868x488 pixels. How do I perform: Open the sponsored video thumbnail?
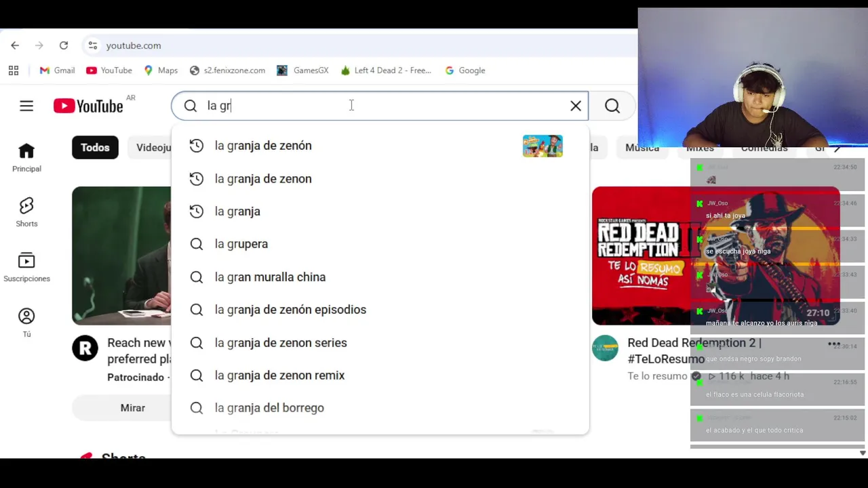pyautogui.click(x=121, y=256)
